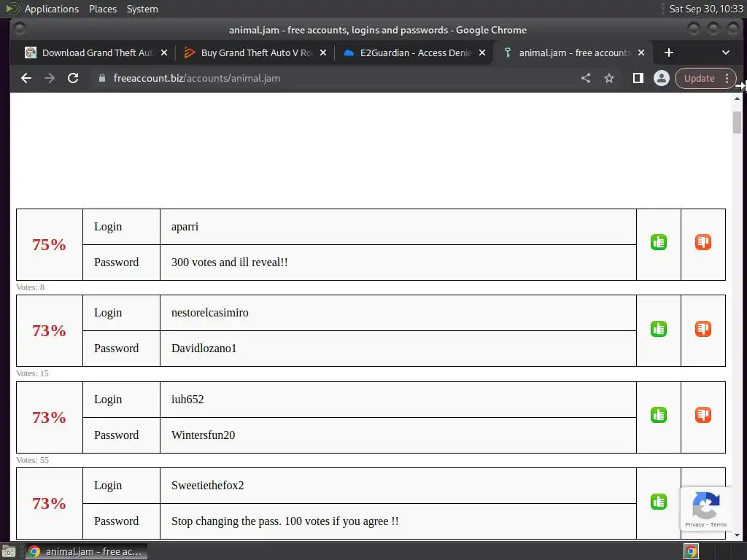
Task: Open reCAPTCHA Terms link
Action: [x=719, y=525]
